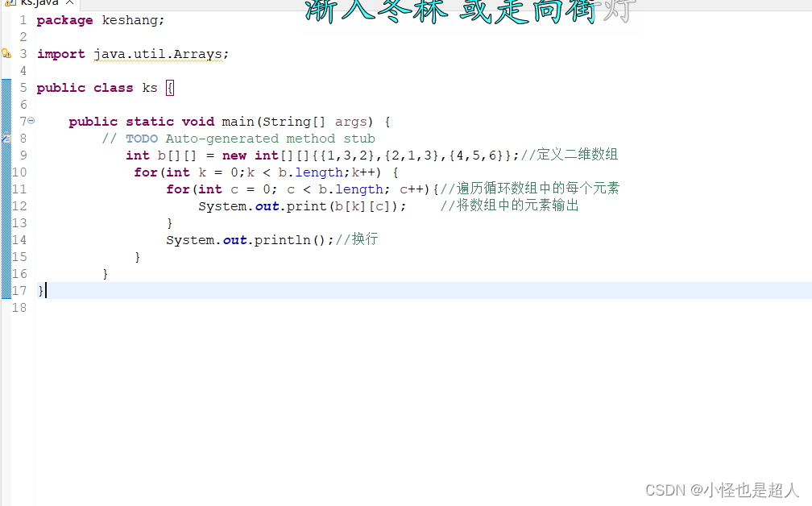This screenshot has width=812, height=506.
Task: Click 'println' method call on line 14
Action: [282, 240]
